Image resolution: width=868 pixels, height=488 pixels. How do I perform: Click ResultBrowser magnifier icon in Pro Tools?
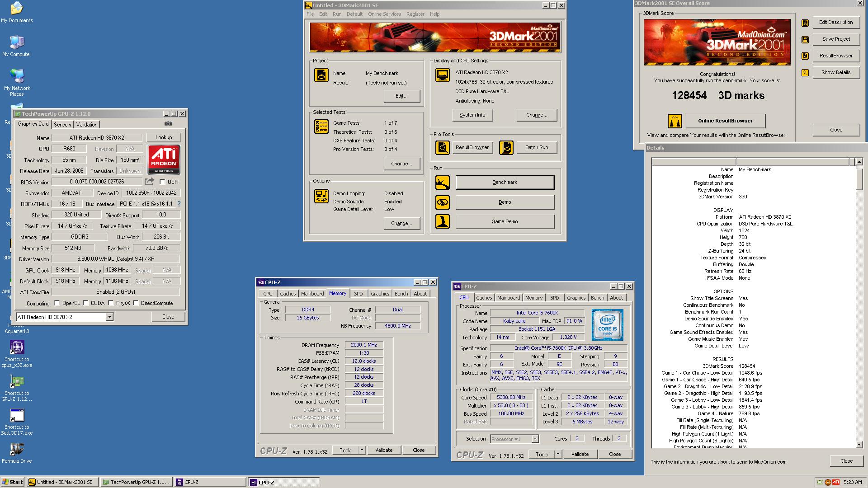coord(443,148)
